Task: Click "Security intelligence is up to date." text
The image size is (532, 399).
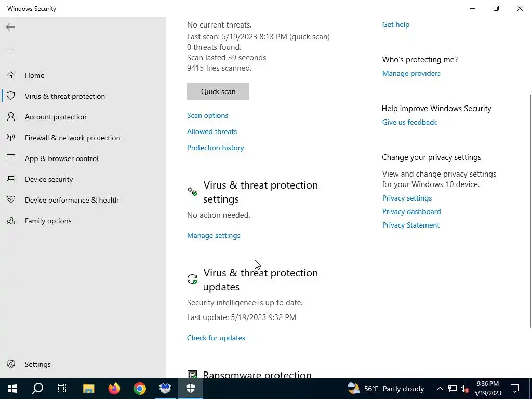Action: (x=245, y=303)
